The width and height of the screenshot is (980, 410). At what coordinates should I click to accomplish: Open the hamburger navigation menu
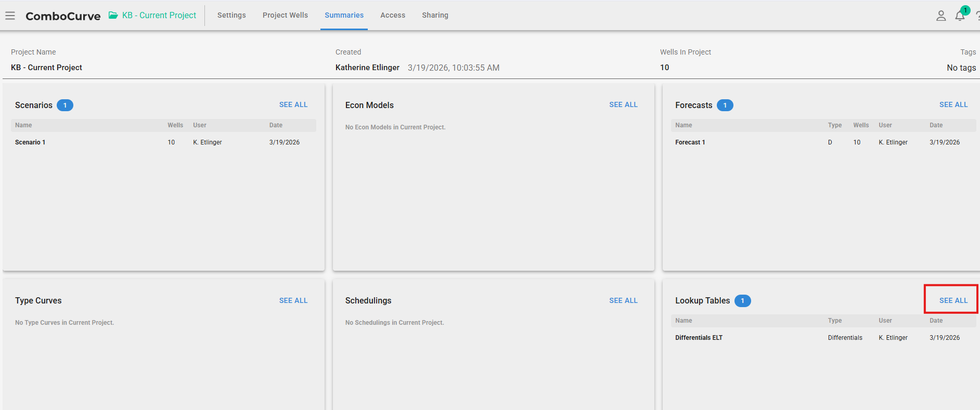click(x=10, y=16)
